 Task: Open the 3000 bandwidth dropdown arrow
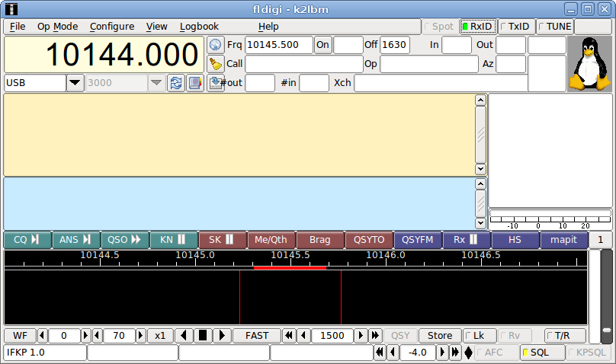click(x=156, y=83)
